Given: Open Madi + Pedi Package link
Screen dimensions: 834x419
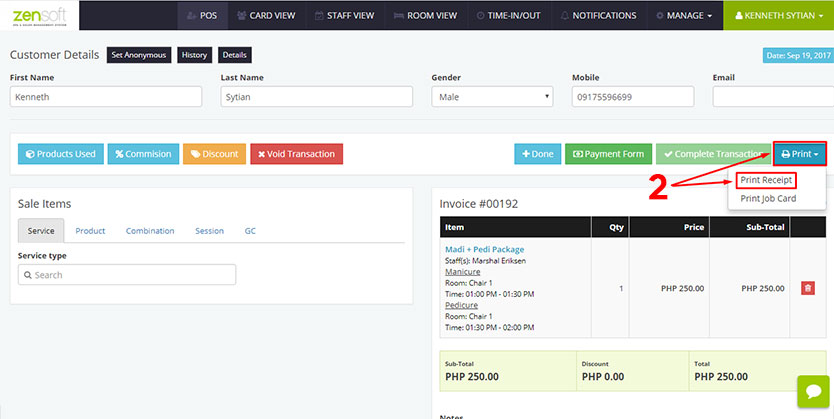Looking at the screenshot, I should [x=484, y=249].
